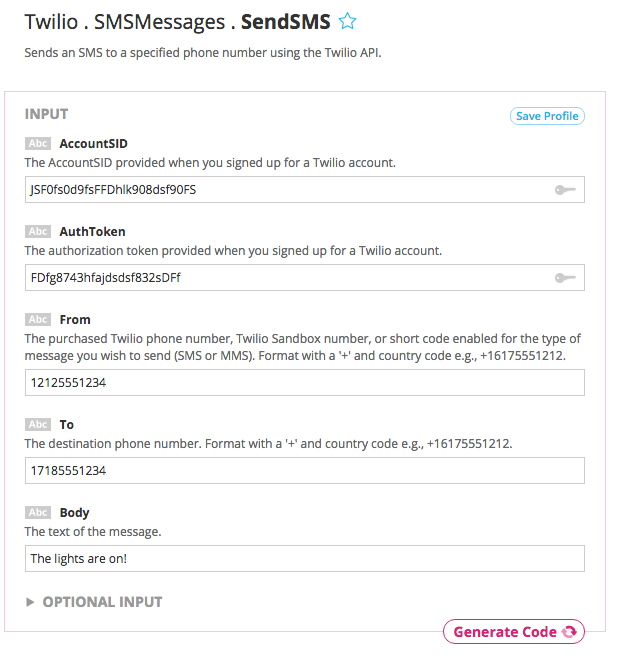Click the Save Profile button
Image resolution: width=632 pixels, height=656 pixels.
point(547,116)
